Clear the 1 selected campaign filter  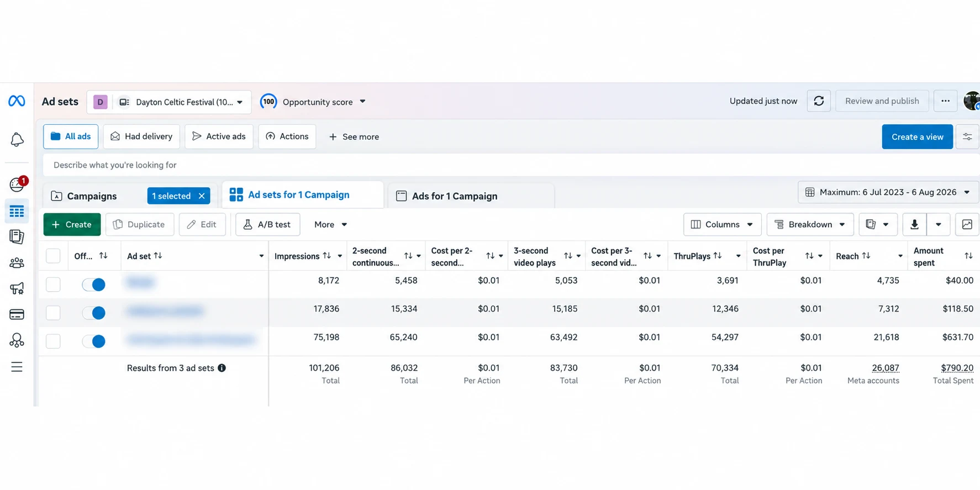click(x=202, y=196)
